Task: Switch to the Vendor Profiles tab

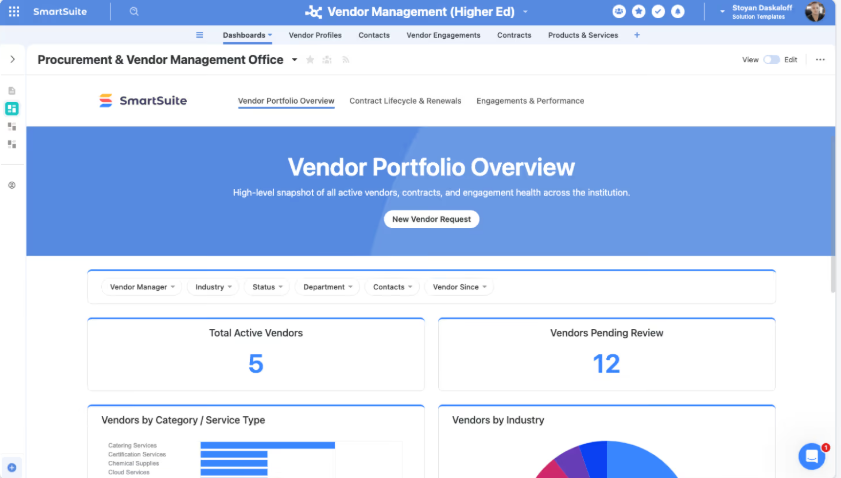Action: [x=315, y=35]
